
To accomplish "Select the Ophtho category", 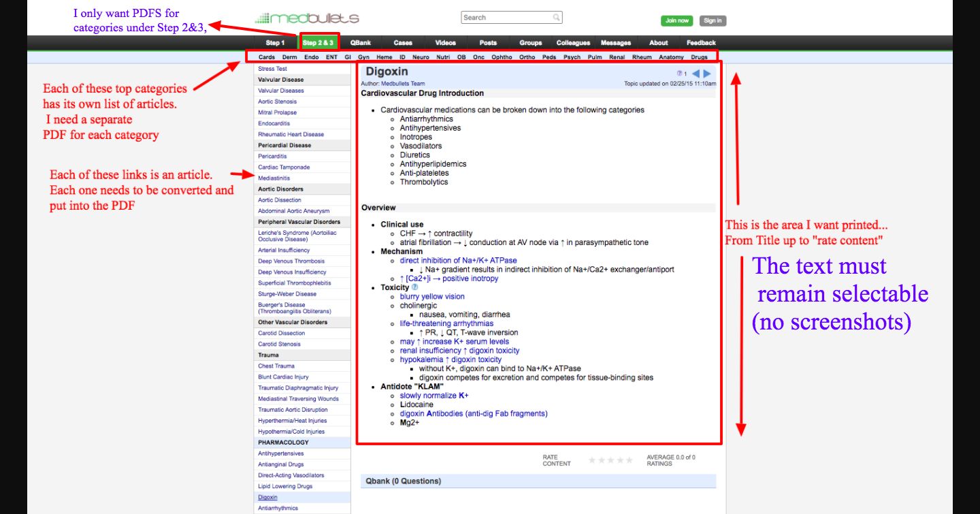I will point(502,57).
